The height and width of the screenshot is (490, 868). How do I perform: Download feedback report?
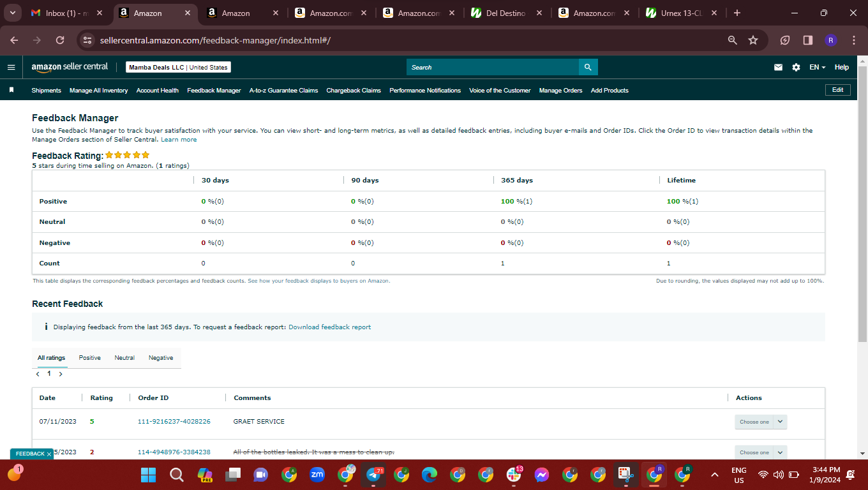click(x=329, y=327)
